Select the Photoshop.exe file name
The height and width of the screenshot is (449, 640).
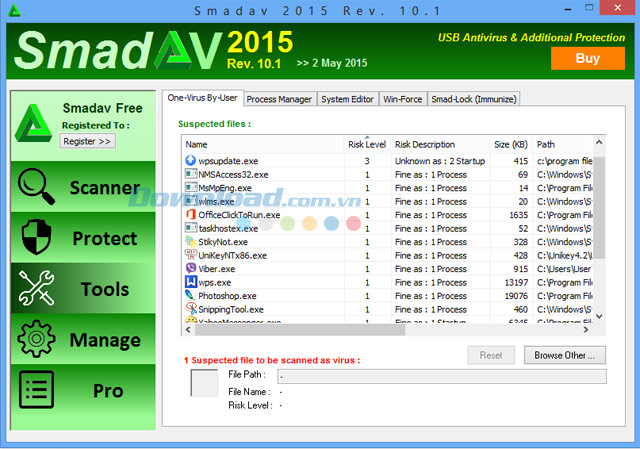coord(227,296)
